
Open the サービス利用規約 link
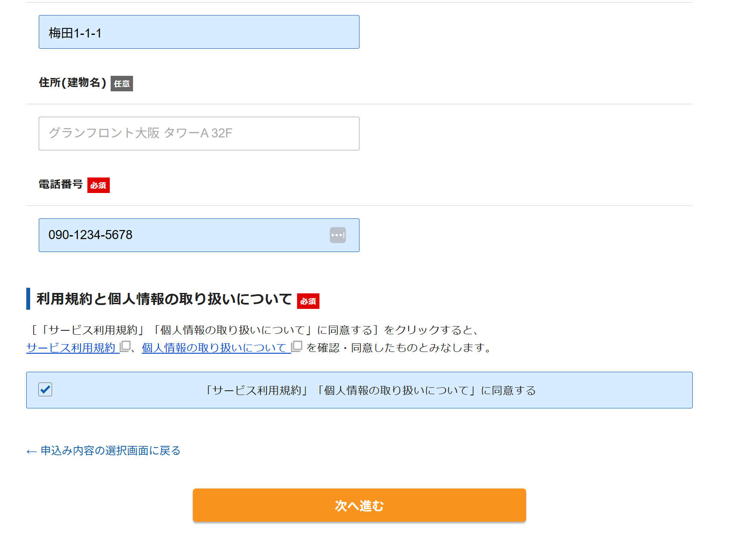71,348
